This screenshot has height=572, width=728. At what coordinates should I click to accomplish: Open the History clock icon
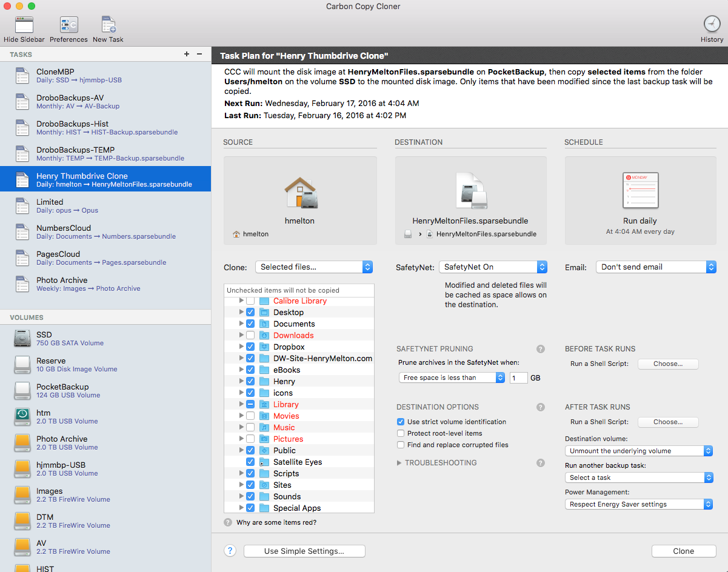712,24
